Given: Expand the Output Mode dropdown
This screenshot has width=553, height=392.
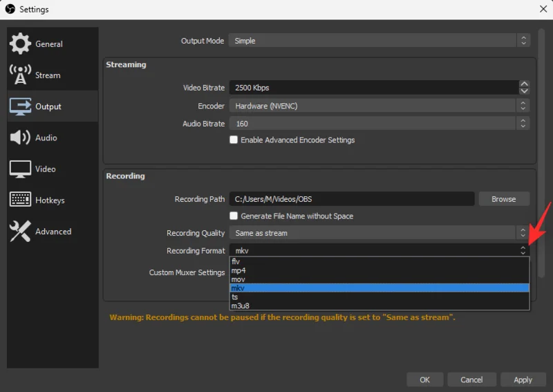Looking at the screenshot, I should pyautogui.click(x=379, y=41).
